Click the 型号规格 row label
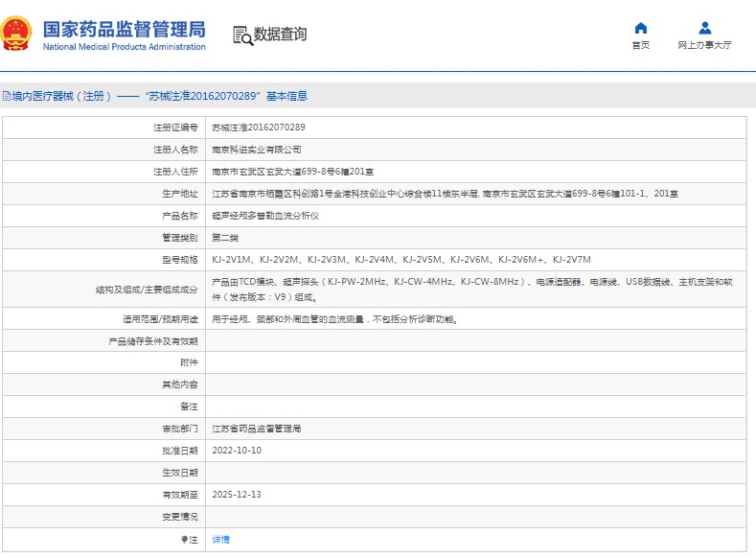756x558 pixels. pos(180,260)
